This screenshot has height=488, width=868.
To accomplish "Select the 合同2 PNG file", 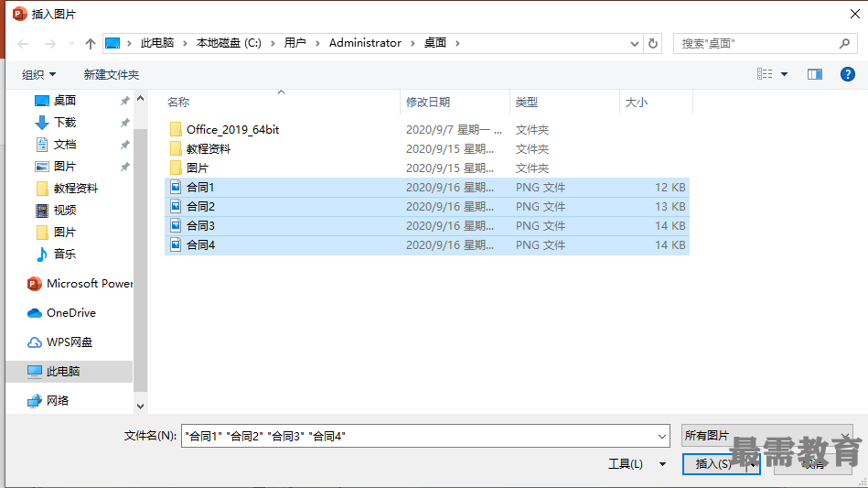I will (427, 207).
